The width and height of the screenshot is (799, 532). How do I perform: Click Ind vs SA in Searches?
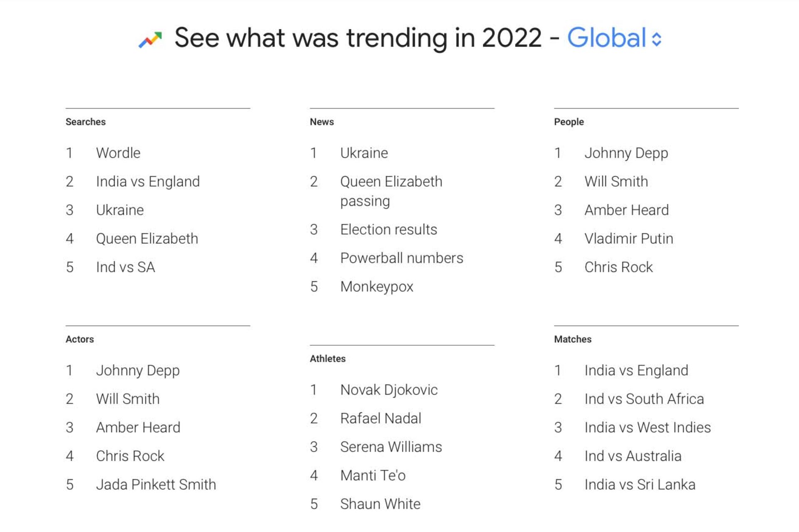(125, 267)
